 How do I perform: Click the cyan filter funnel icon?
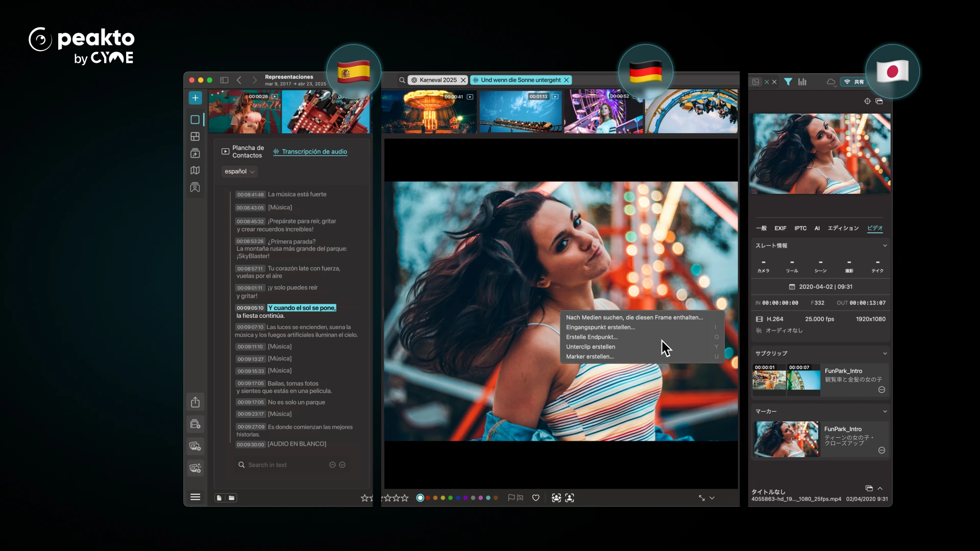coord(788,82)
